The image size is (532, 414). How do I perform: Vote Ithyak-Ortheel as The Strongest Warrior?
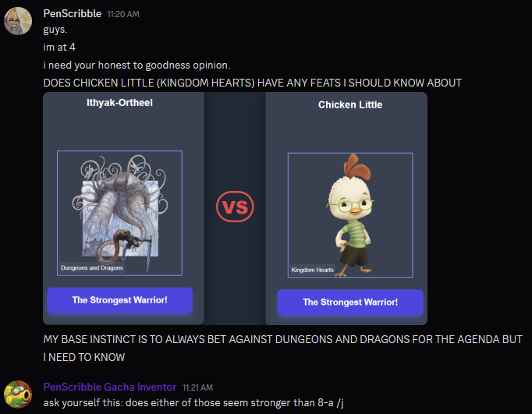[x=120, y=300]
